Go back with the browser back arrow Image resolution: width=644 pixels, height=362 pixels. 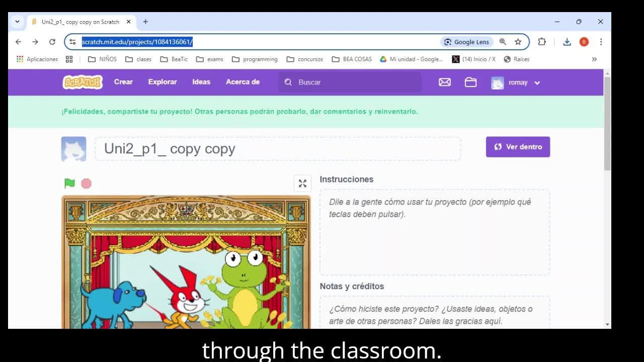pos(19,42)
